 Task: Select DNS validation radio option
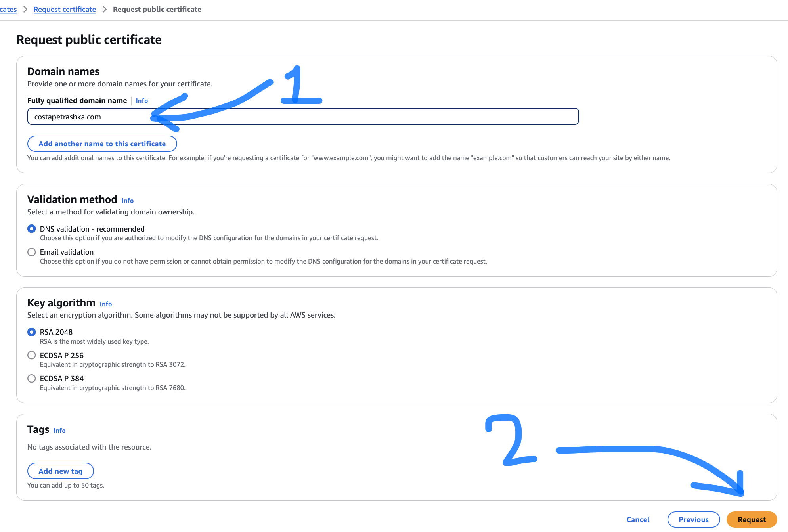click(x=32, y=229)
